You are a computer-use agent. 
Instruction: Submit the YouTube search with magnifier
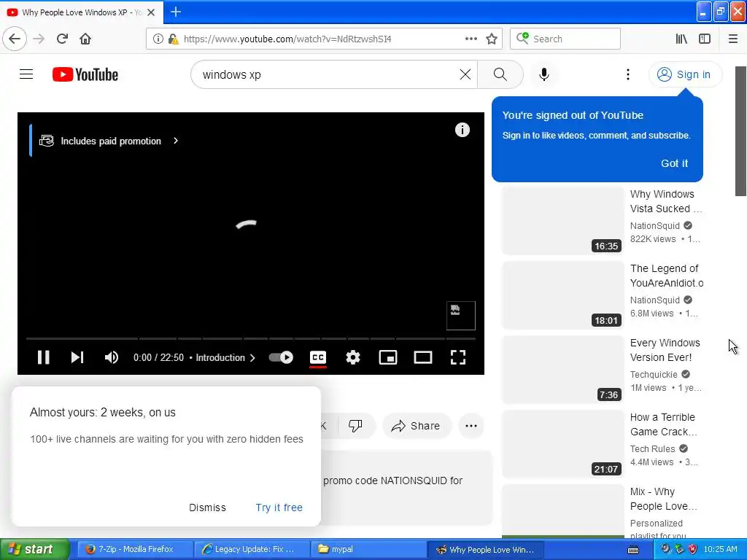[500, 74]
